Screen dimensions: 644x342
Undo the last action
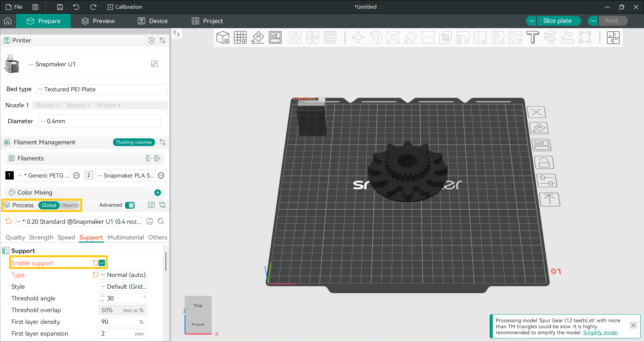point(76,7)
